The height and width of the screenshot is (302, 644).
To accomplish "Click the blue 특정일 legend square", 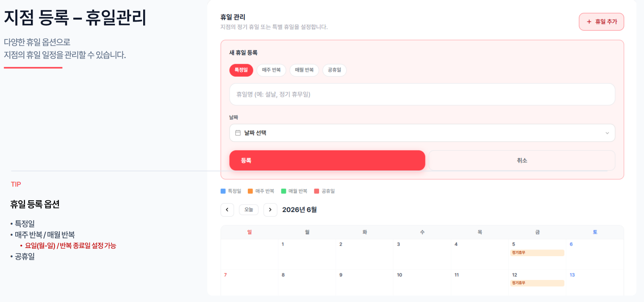I will [223, 191].
